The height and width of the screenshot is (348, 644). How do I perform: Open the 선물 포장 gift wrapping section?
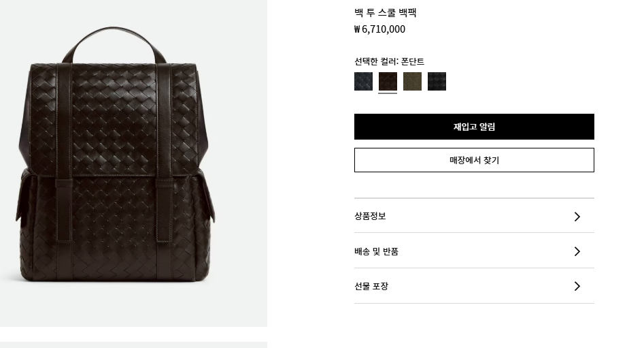[x=474, y=286]
